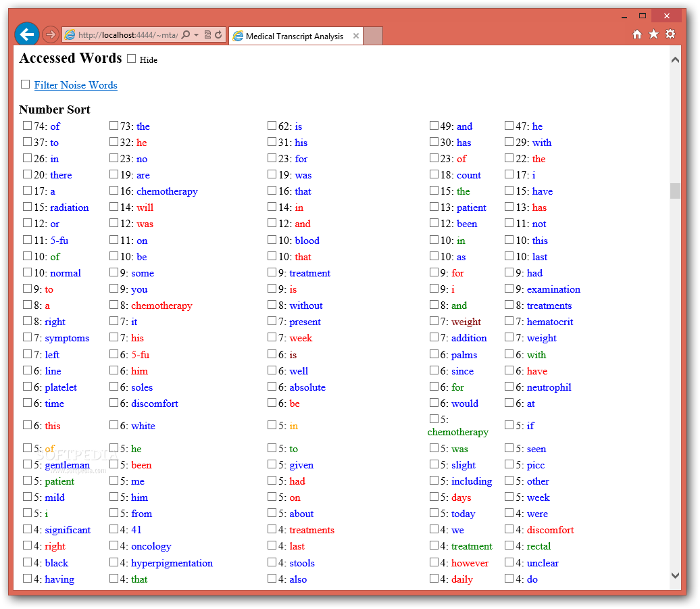Check the box for 7: hematocrit
Screen dimensions: 700x609
click(x=509, y=321)
